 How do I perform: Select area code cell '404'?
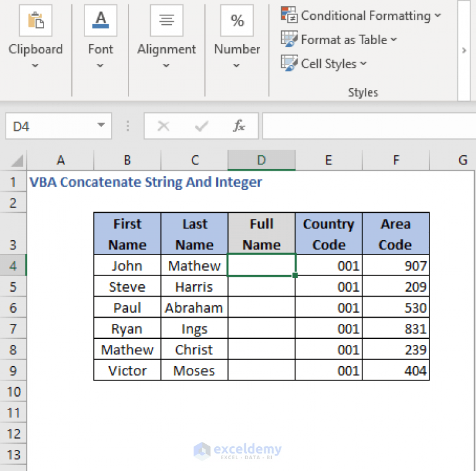[396, 370]
